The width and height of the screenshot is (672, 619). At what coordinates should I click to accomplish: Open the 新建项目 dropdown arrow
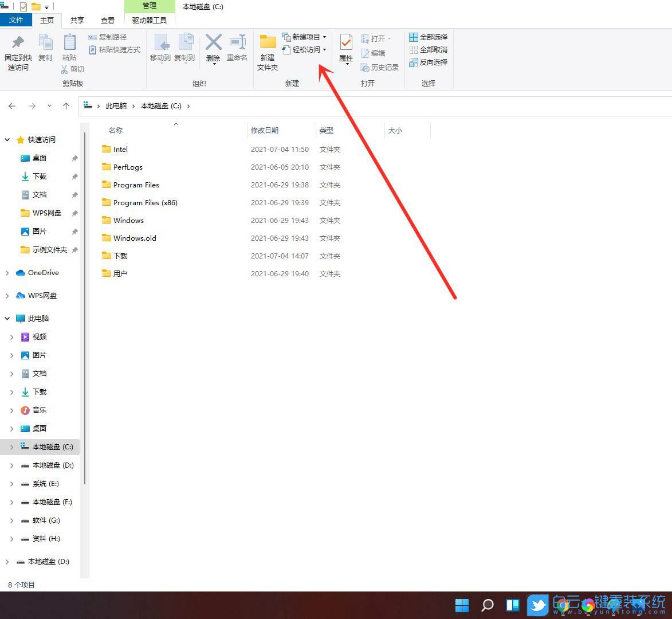324,36
